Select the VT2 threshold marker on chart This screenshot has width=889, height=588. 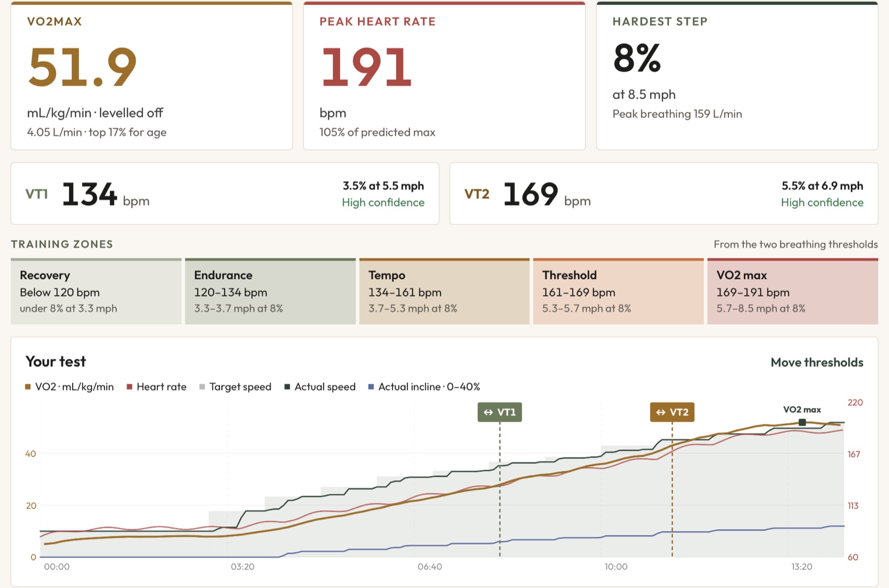coord(672,412)
